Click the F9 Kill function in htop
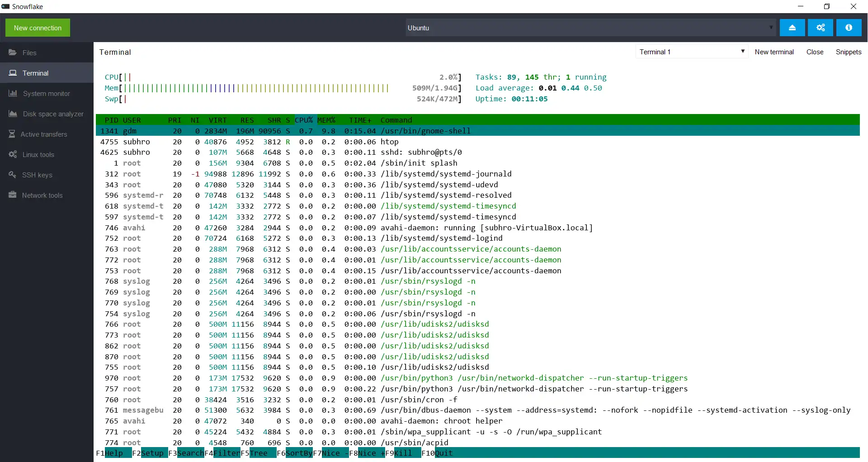868x462 pixels. click(x=402, y=453)
